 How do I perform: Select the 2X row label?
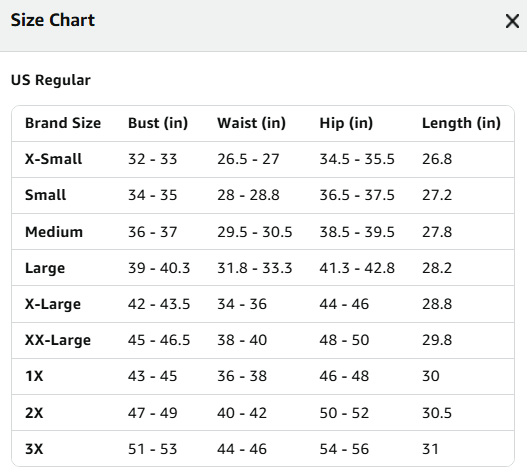(x=34, y=413)
